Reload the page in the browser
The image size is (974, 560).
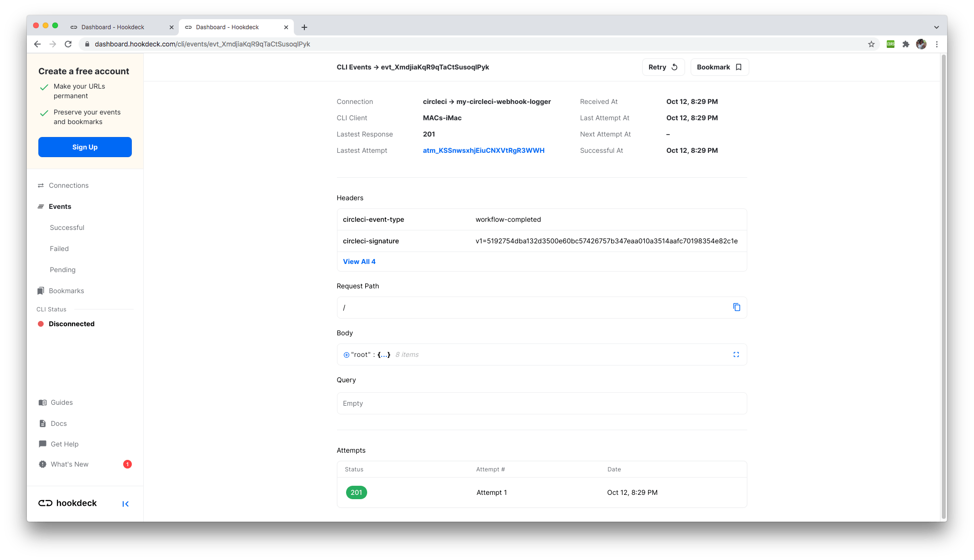(x=68, y=44)
